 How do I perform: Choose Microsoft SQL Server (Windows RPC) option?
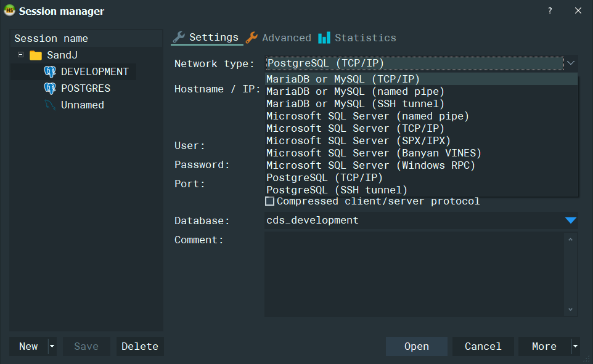point(422,165)
